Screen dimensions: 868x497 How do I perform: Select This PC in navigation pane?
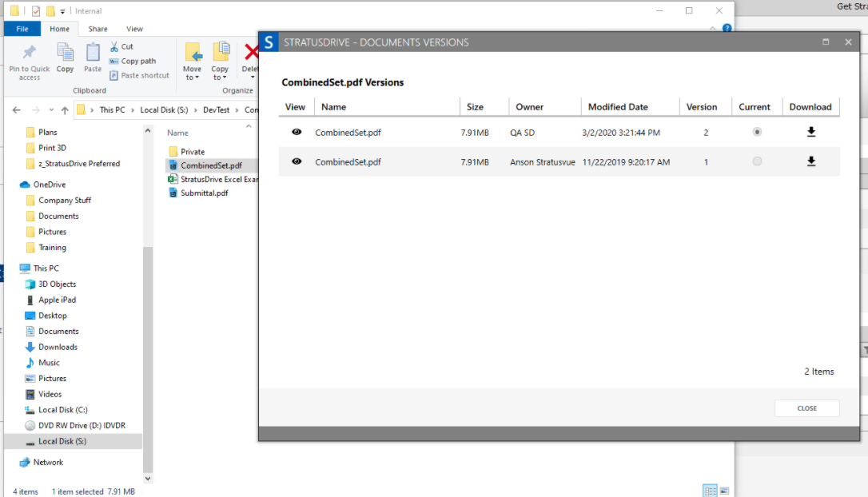point(46,268)
